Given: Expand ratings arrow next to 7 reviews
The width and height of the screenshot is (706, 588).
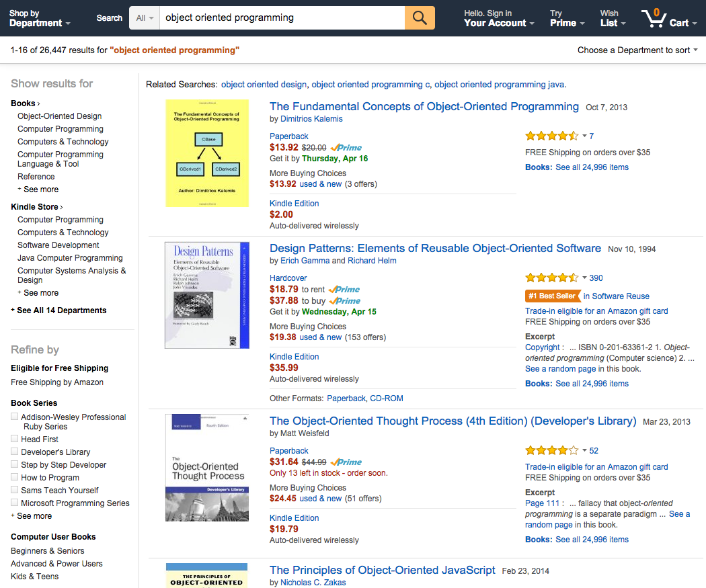Looking at the screenshot, I should 584,136.
